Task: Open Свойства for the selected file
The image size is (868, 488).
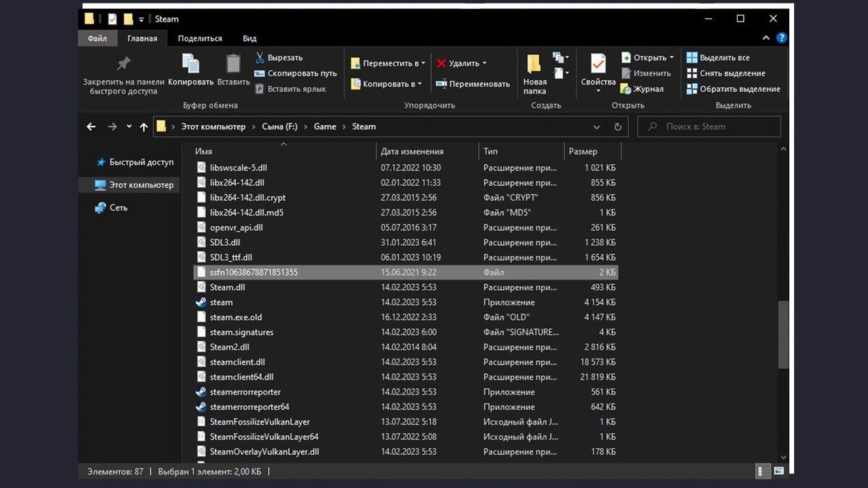Action: click(x=598, y=74)
